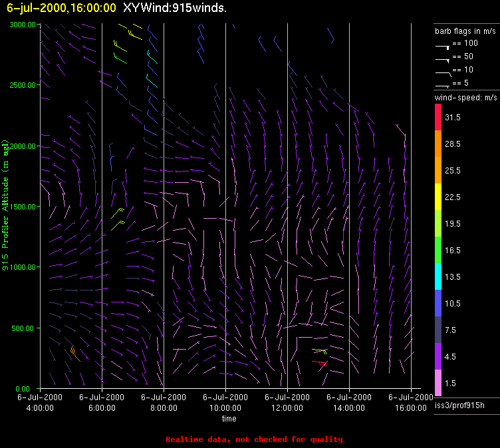Image resolution: width=500 pixels, height=448 pixels.
Task: Click the 1000.00 altitude tick label
Action: (23, 267)
